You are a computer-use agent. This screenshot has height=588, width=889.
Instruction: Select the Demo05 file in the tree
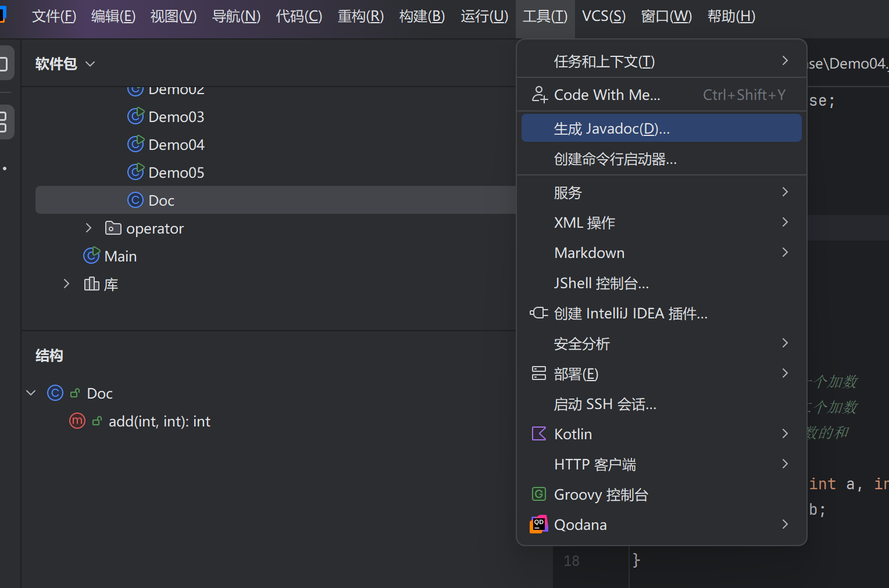(176, 172)
